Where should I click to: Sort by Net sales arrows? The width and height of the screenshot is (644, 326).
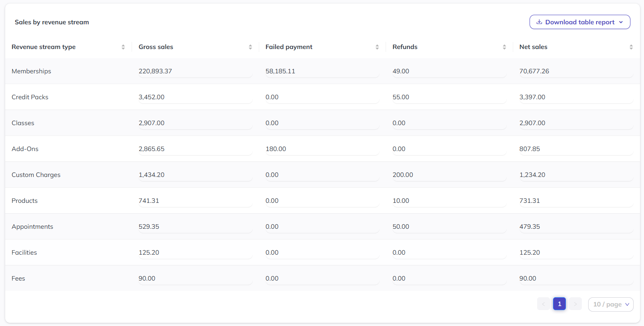[x=631, y=47]
